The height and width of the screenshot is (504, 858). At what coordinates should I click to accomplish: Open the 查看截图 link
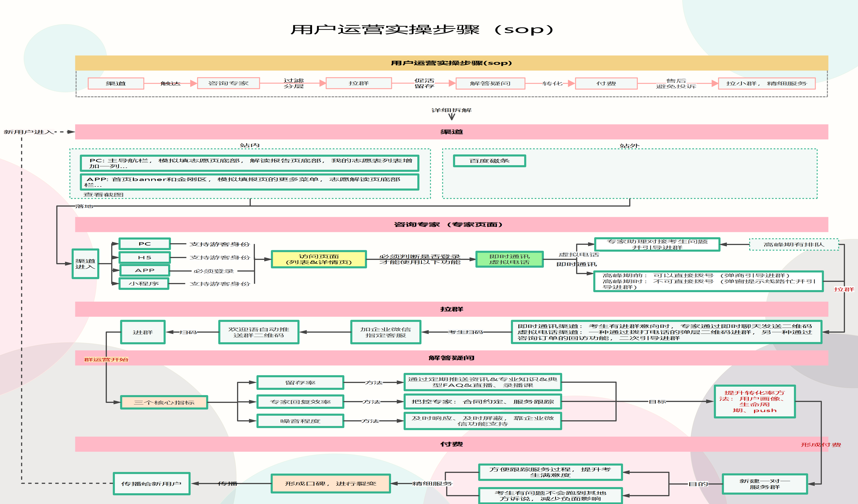click(103, 195)
